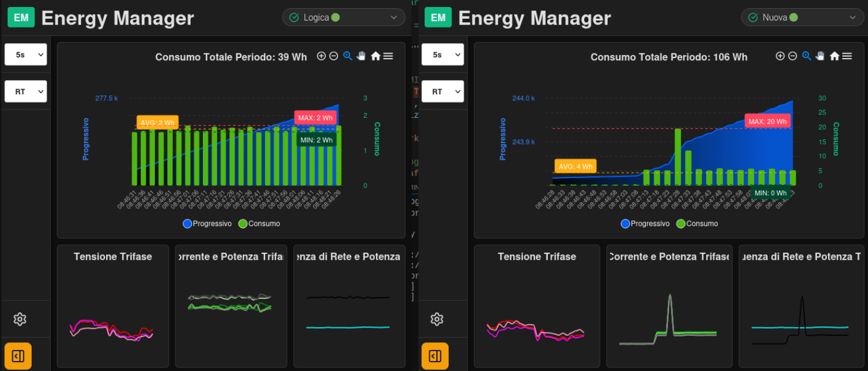Open settings gear in the left sidebar
The height and width of the screenshot is (371, 868).
pyautogui.click(x=20, y=319)
